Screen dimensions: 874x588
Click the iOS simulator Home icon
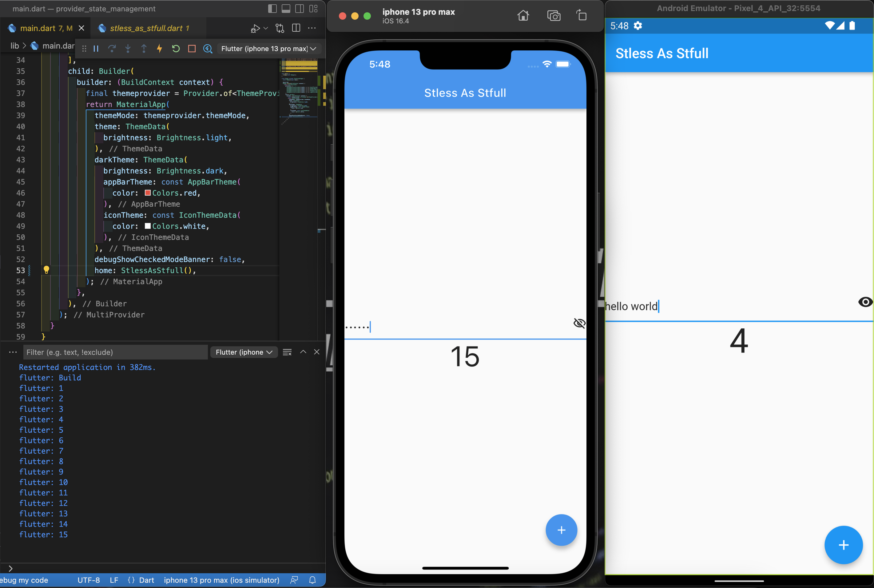[523, 16]
